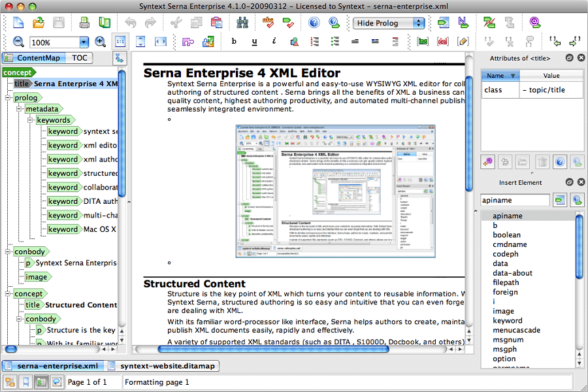Click the red 'del' delete-element icon
Image resolution: width=588 pixels, height=392 pixels.
click(x=442, y=42)
